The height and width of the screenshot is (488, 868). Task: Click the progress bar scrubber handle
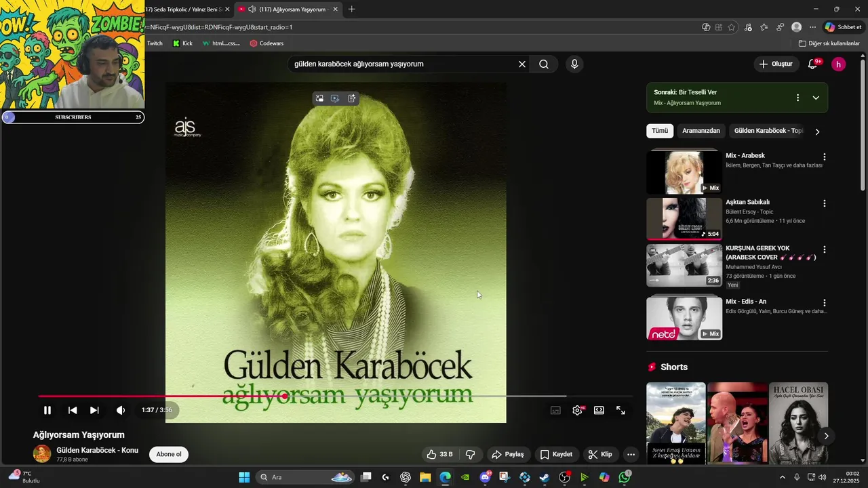[285, 396]
